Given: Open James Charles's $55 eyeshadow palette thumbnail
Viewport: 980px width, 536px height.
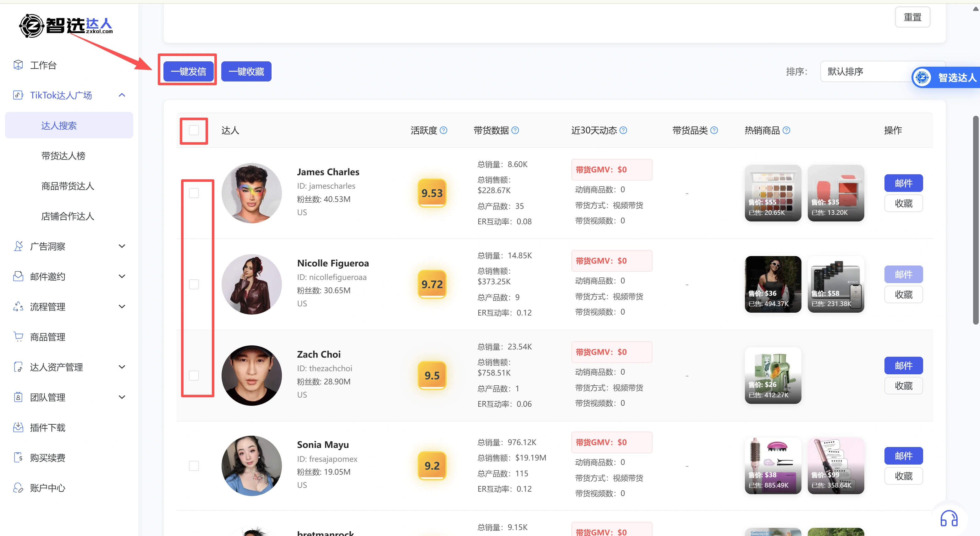Looking at the screenshot, I should click(x=773, y=193).
